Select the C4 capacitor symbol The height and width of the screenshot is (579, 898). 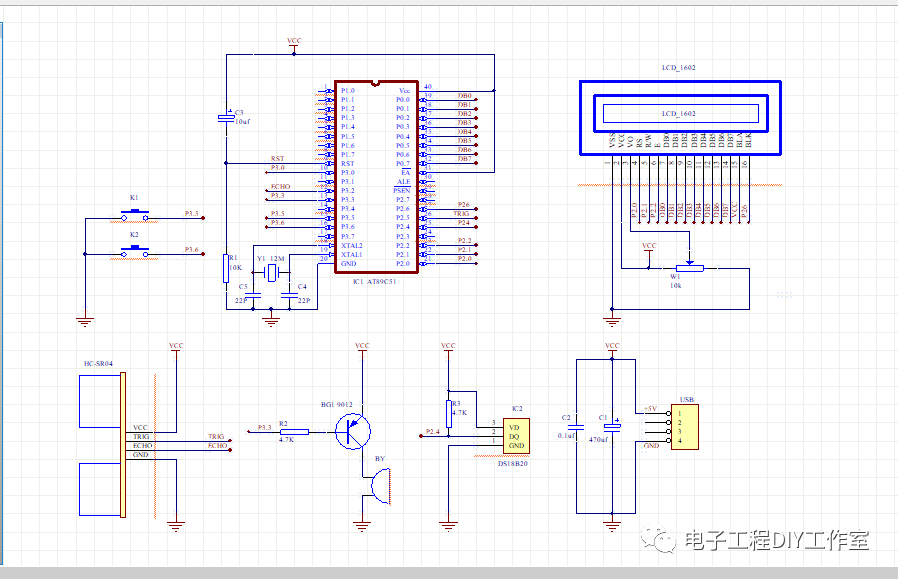(x=290, y=296)
